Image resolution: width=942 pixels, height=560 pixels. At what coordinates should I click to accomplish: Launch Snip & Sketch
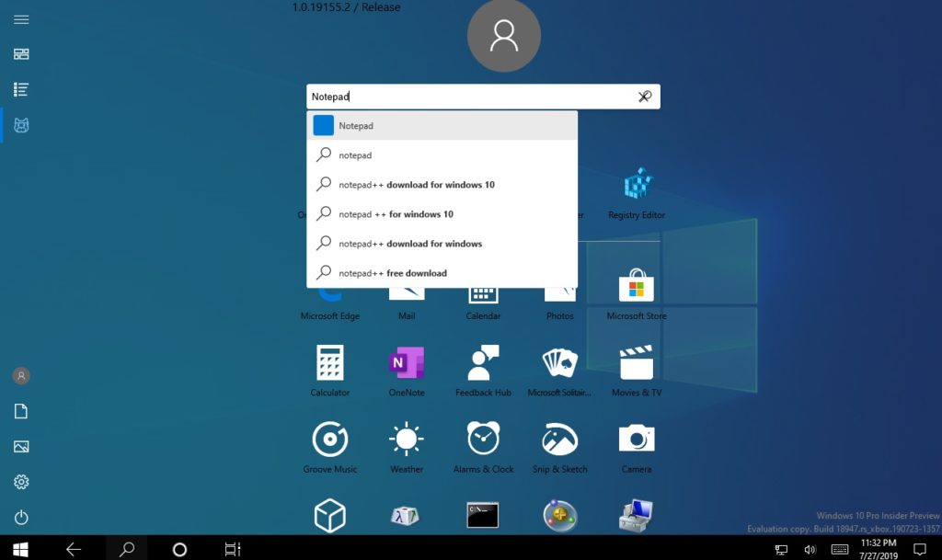tap(559, 440)
